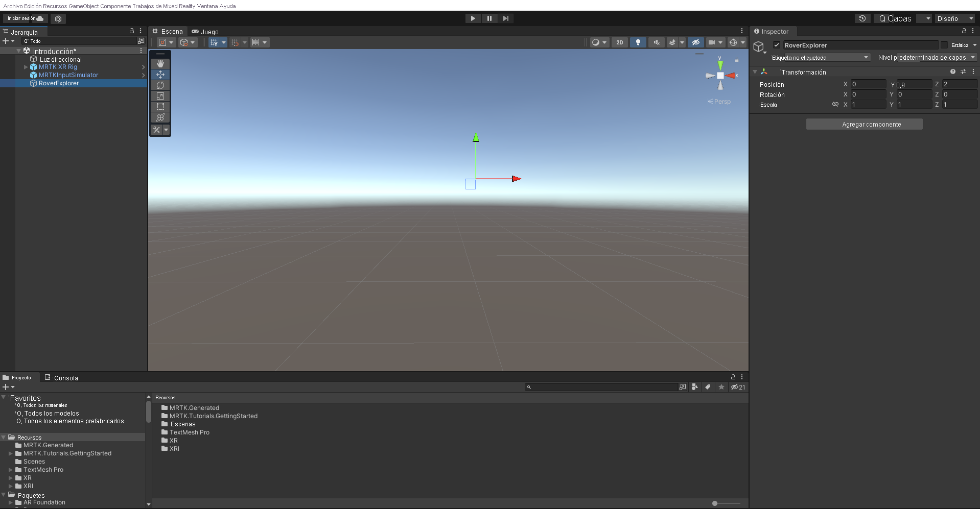Image resolution: width=980 pixels, height=509 pixels.
Task: Lock the Hierarchy panel
Action: click(x=132, y=31)
